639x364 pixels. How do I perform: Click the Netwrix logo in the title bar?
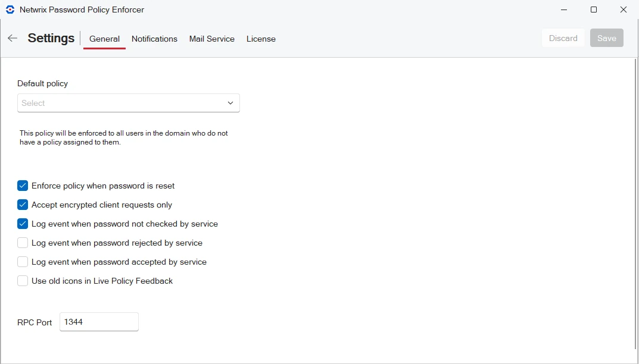[x=10, y=10]
